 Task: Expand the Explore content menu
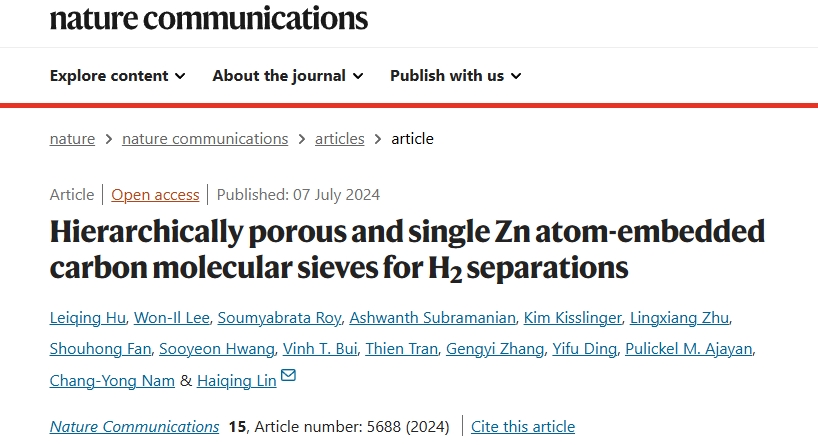[117, 76]
